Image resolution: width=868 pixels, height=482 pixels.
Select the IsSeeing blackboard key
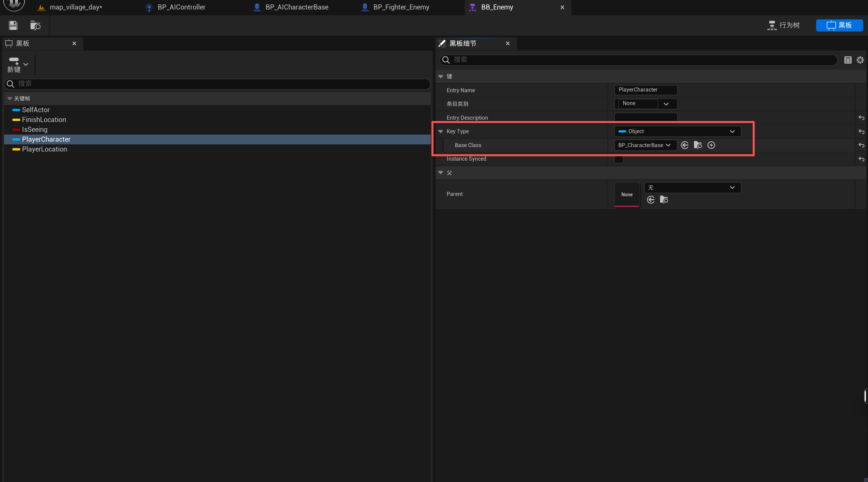point(35,129)
